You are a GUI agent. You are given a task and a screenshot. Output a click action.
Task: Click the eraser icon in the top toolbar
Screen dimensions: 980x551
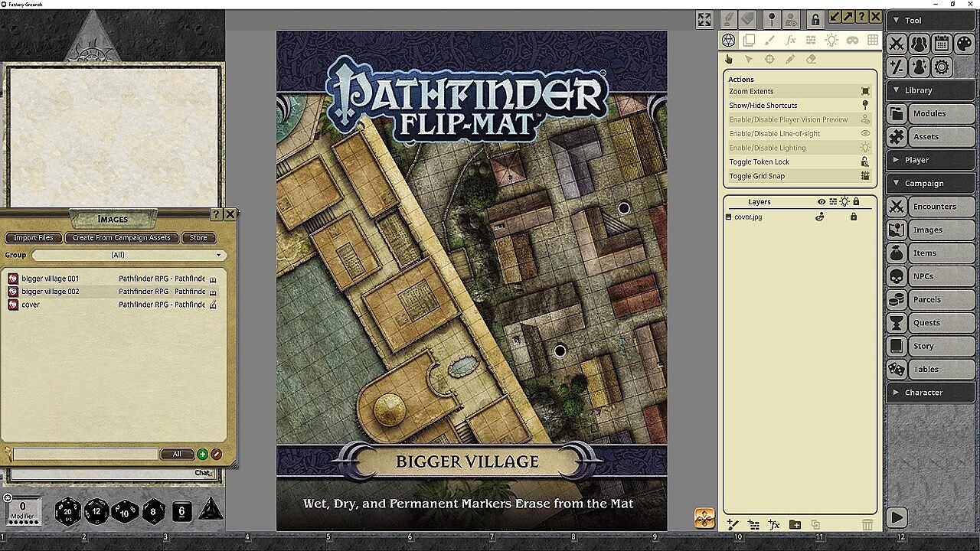(748, 19)
